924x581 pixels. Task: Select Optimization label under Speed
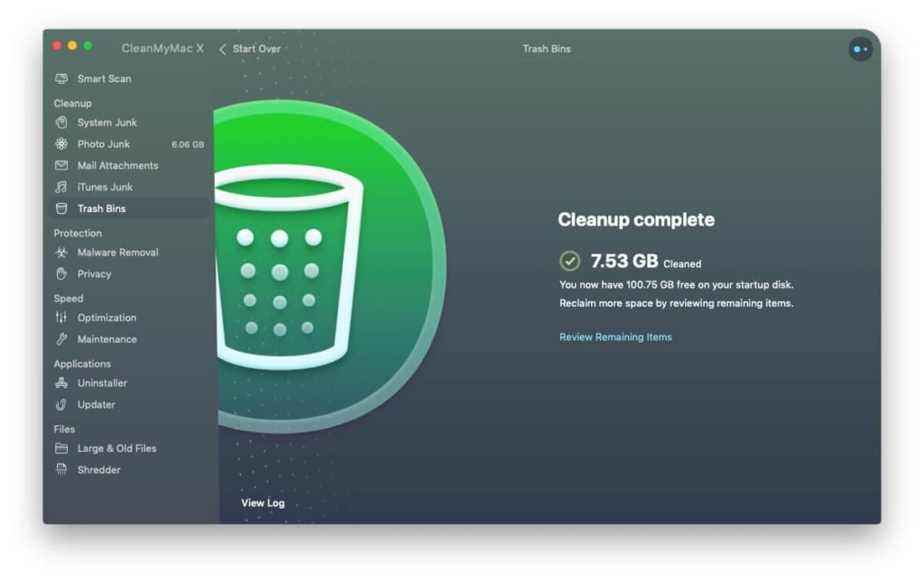click(x=106, y=318)
